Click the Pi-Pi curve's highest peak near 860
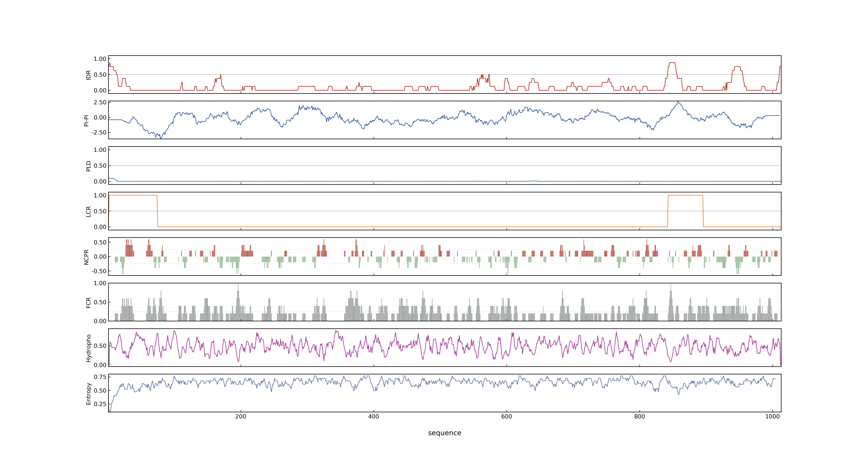 coord(678,102)
